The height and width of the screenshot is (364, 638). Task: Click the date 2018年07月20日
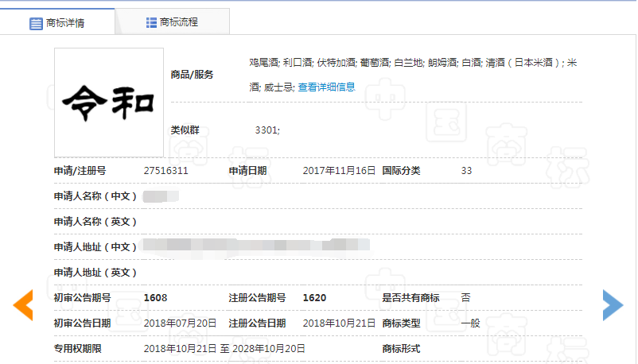180,323
